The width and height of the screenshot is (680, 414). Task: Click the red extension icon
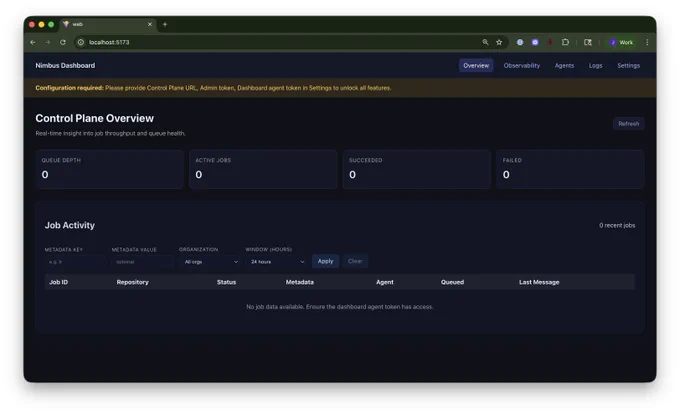coord(550,42)
